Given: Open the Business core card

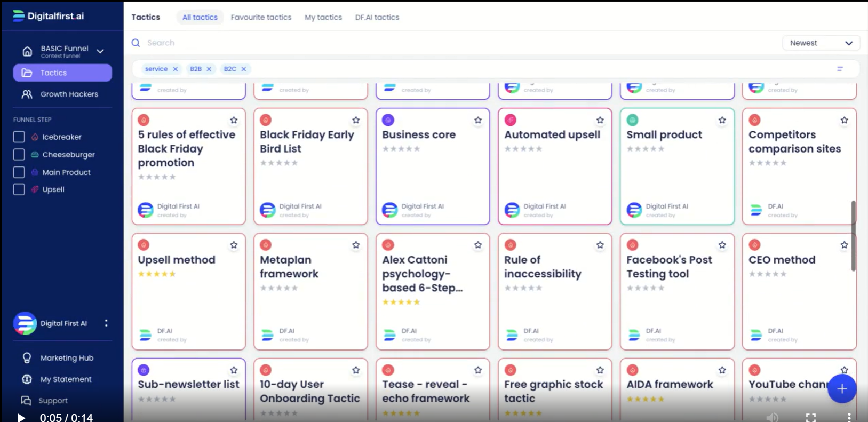Looking at the screenshot, I should coord(433,166).
